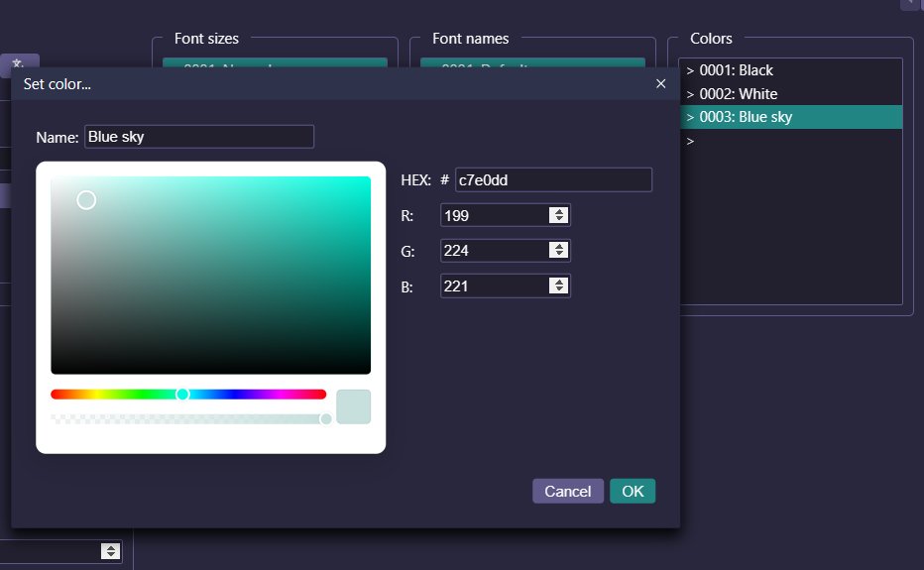Close the Set color dialog

tap(660, 83)
